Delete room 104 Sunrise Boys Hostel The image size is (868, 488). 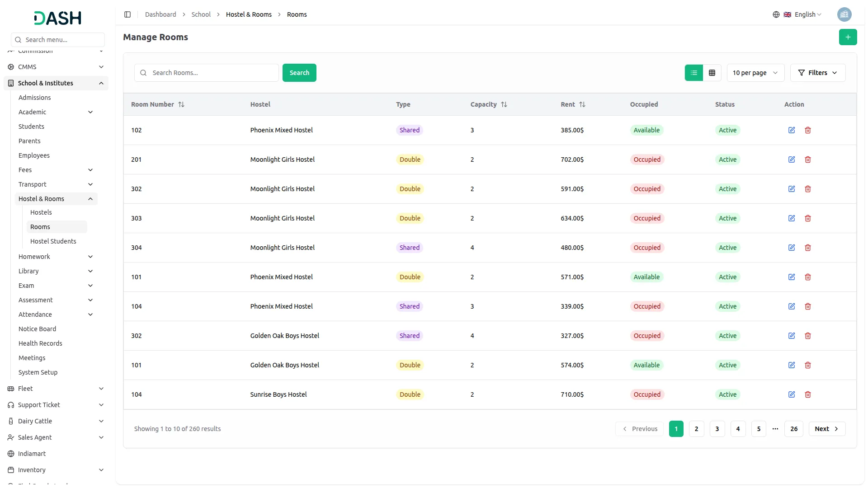click(808, 394)
